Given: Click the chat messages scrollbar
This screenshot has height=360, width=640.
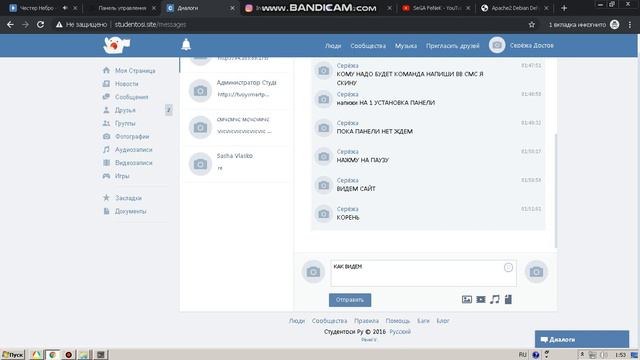Looking at the screenshot, I should point(556,190).
